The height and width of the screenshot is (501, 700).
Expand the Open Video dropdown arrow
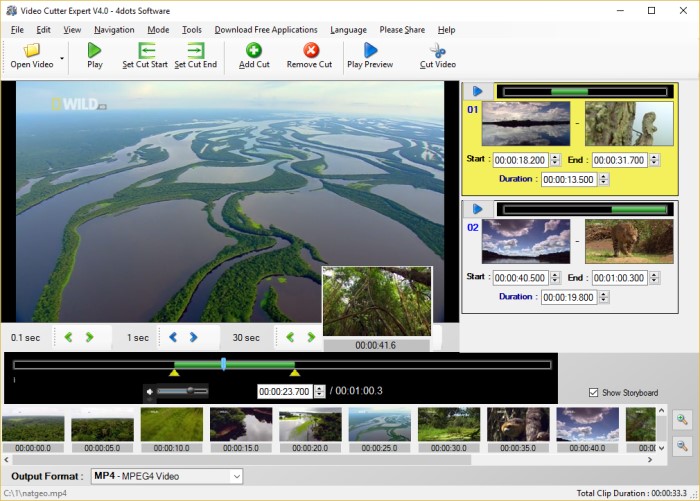62,58
